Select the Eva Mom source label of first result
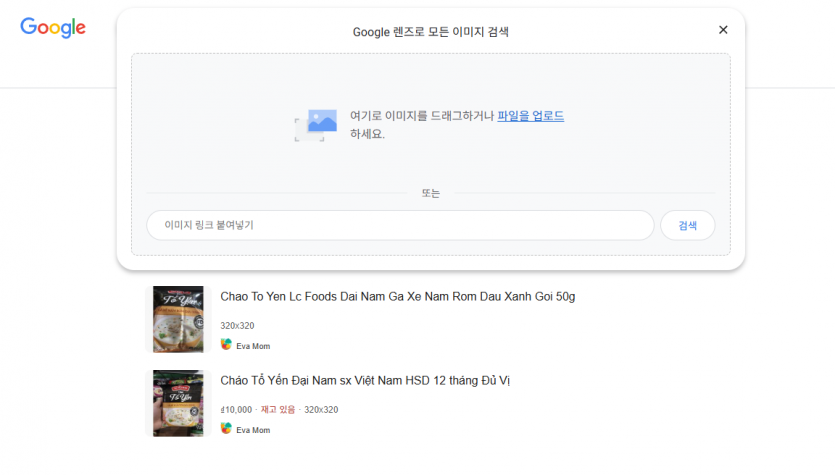Viewport: 835px width, 475px height. 253,346
